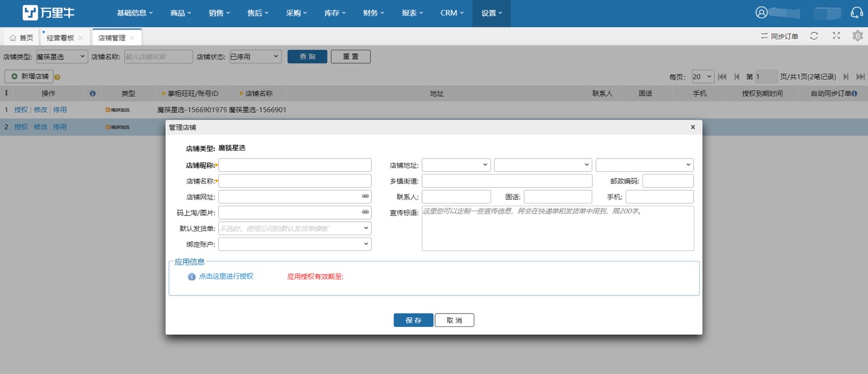Screen dimensions: 868x374
Task: Open the 报表 menu
Action: click(x=412, y=13)
